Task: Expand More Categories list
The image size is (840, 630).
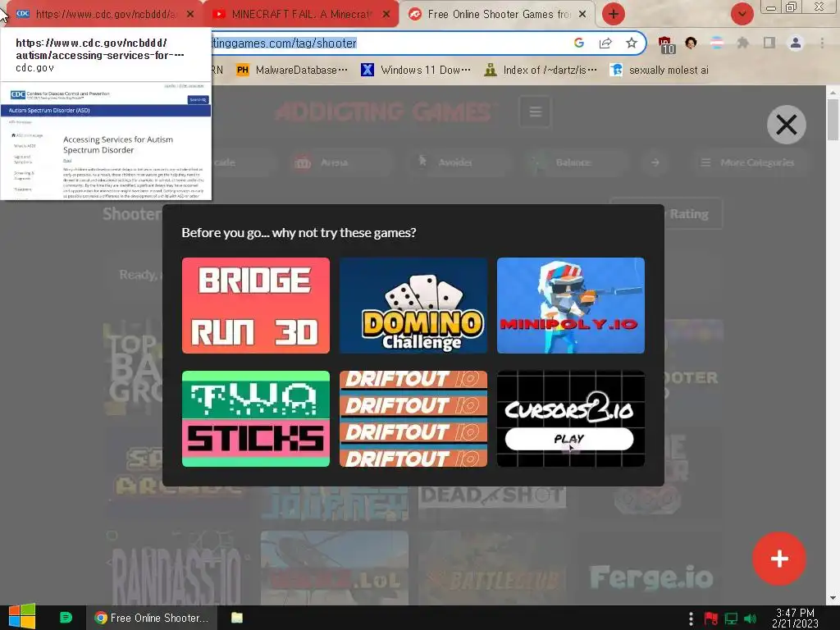Action: (x=748, y=162)
